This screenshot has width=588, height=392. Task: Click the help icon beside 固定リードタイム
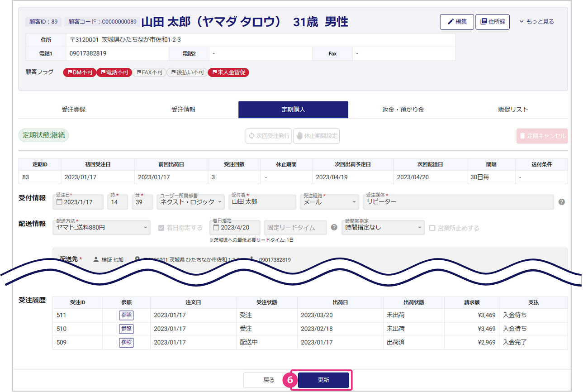pos(334,227)
